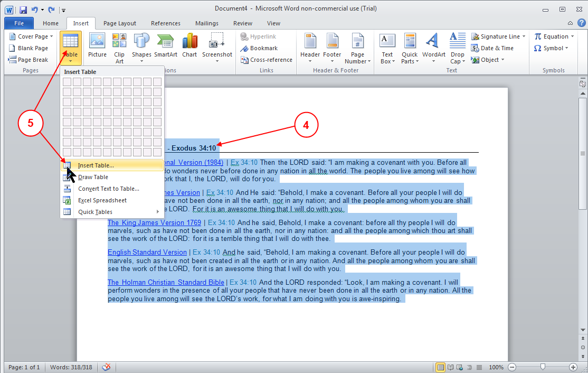588x373 pixels.
Task: Click the 100% zoom level button
Action: click(x=496, y=367)
